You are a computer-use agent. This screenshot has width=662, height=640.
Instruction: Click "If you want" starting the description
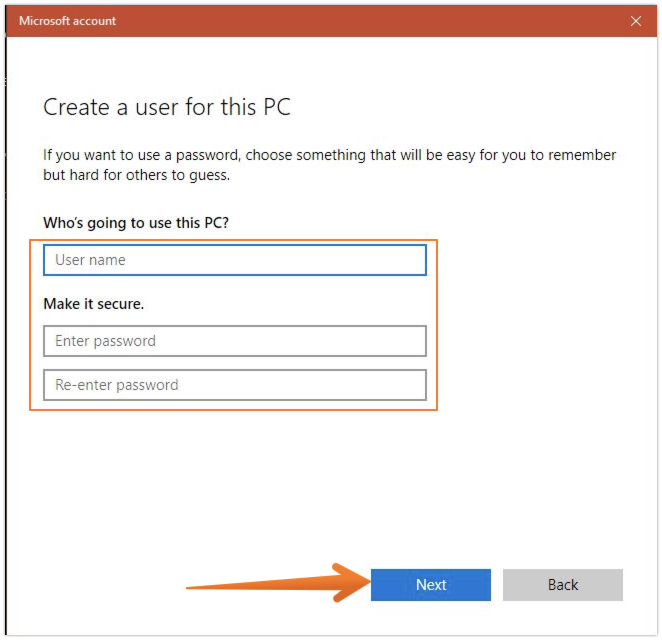(78, 155)
